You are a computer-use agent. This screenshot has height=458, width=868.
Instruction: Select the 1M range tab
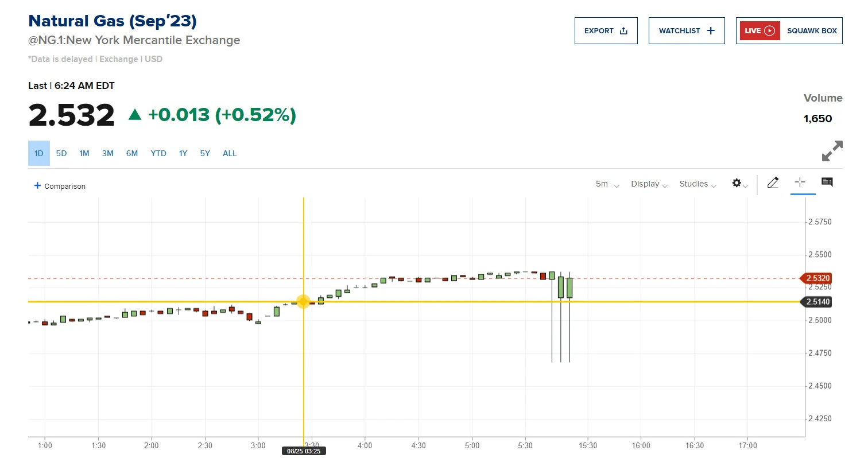(84, 153)
